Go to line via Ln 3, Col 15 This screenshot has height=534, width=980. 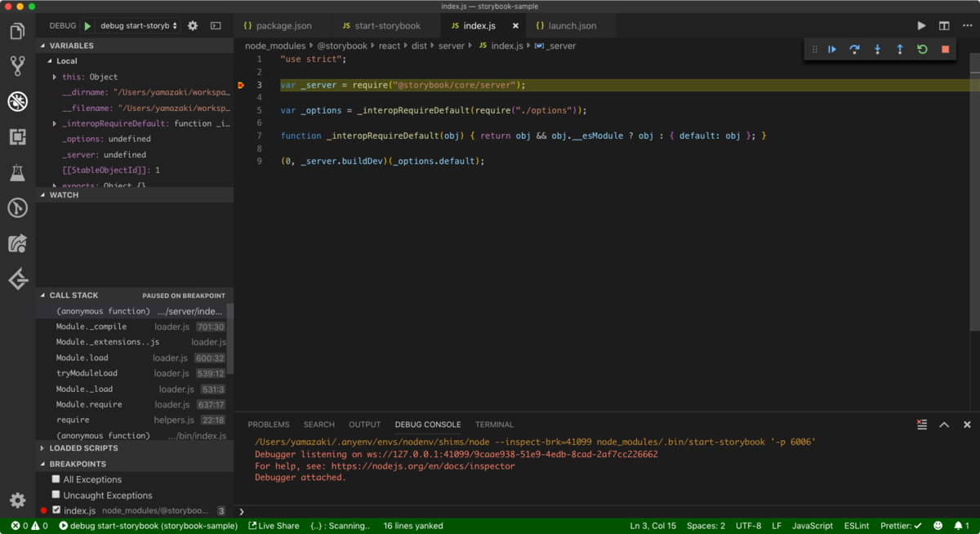(653, 526)
